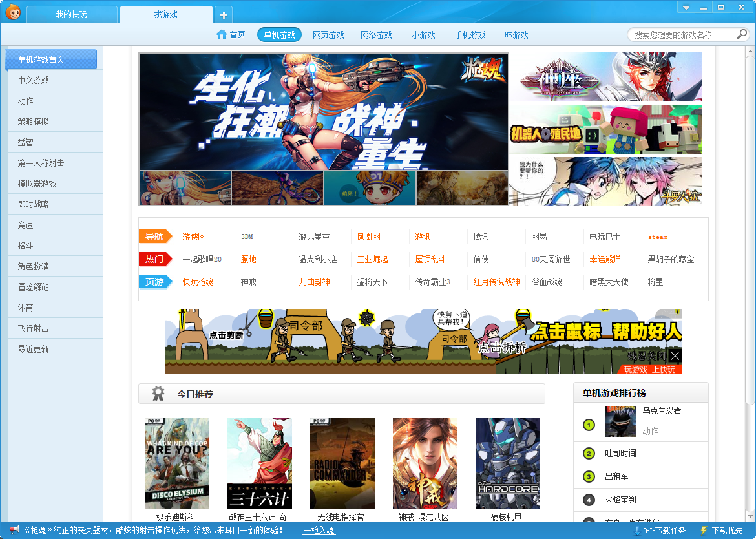Open the 网页游戏 navigation tab
This screenshot has width=756, height=539.
click(x=328, y=35)
